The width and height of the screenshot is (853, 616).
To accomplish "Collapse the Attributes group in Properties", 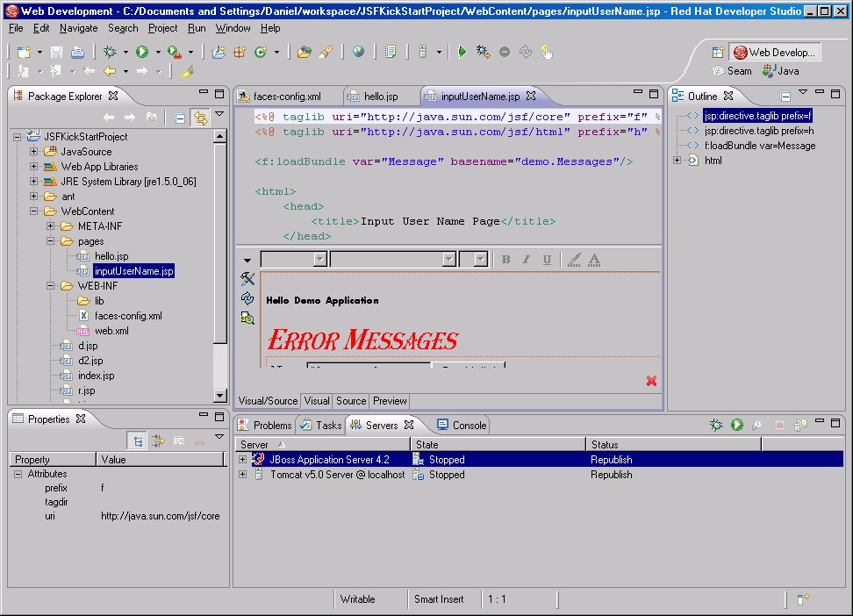I will (x=18, y=474).
